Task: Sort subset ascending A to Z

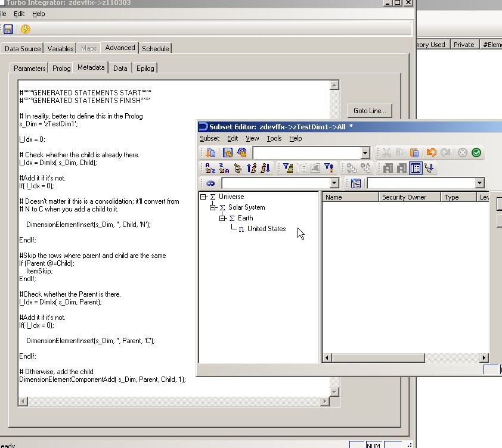Action: [210, 168]
